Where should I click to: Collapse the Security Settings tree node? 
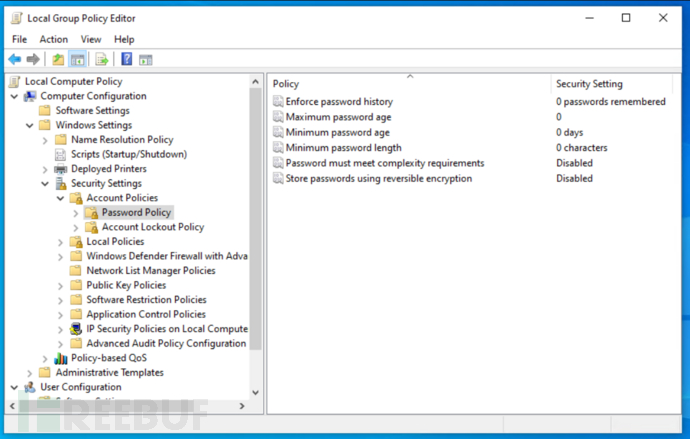coord(45,184)
